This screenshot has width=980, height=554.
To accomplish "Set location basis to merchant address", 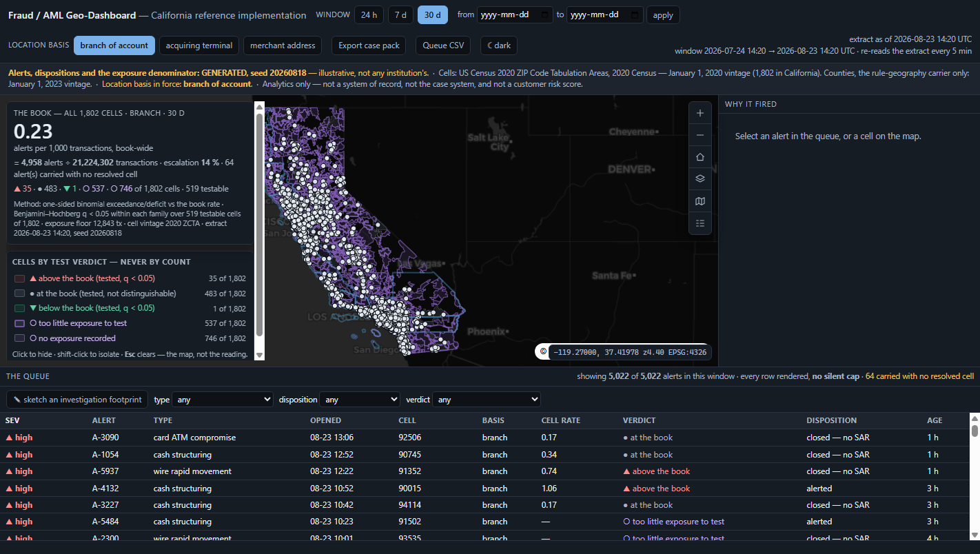I will click(x=283, y=45).
